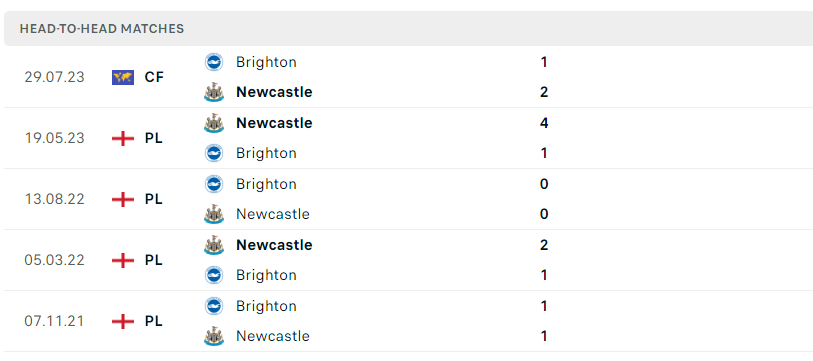813x361 pixels.
Task: Click Brighton crest in the 29.07.23 match
Action: click(x=214, y=62)
